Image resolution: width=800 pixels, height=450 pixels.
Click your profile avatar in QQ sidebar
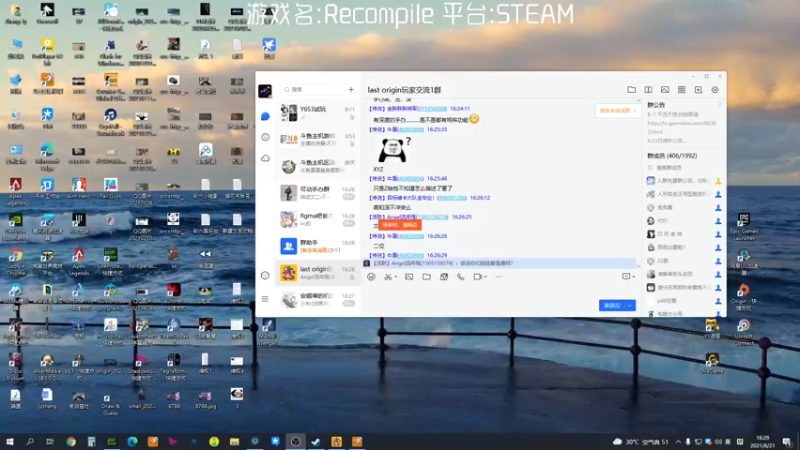point(265,91)
